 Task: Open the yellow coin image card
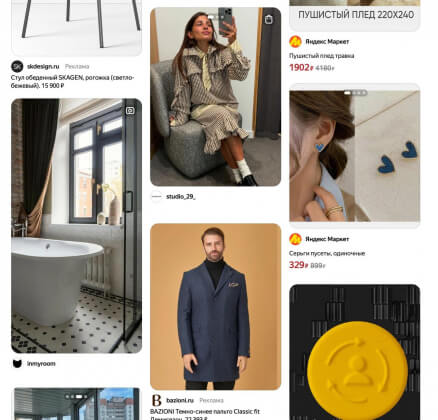355,352
